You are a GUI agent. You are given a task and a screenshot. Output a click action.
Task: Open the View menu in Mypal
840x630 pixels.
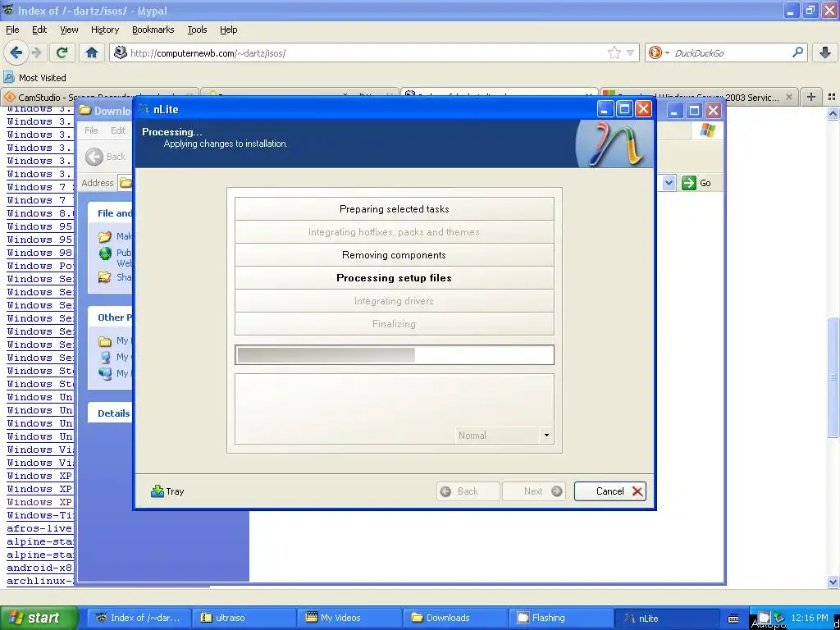(x=69, y=30)
